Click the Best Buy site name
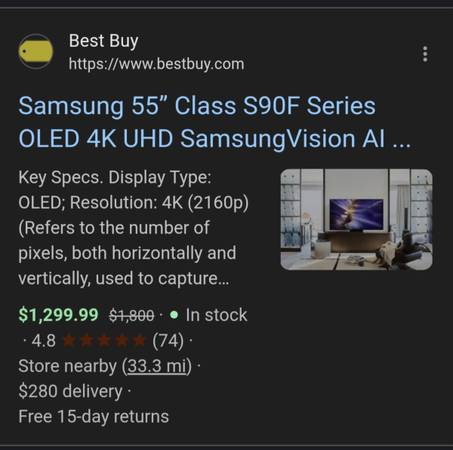Viewport: 453px width, 450px height. (104, 41)
